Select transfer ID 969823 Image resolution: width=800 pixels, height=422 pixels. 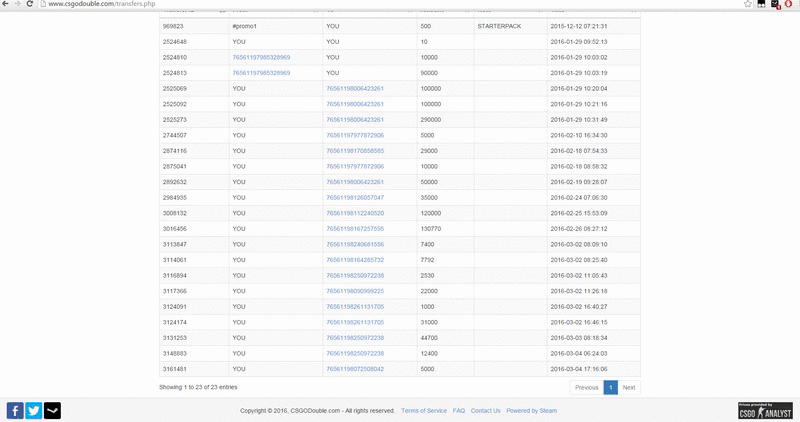point(173,26)
